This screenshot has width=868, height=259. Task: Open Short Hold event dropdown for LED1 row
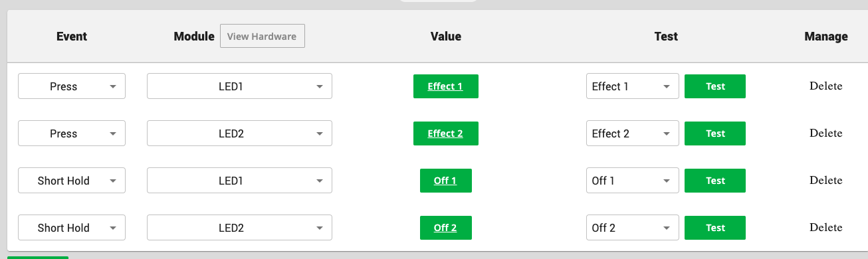point(72,181)
